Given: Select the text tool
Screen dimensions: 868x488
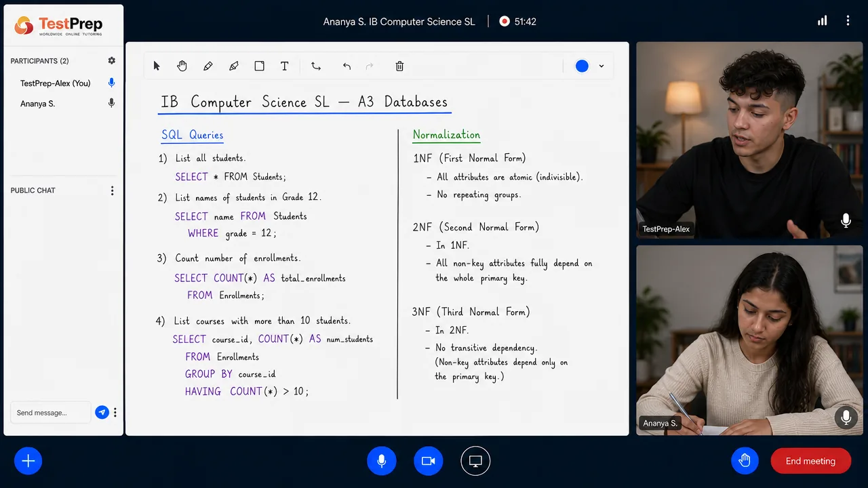Looking at the screenshot, I should tap(285, 66).
